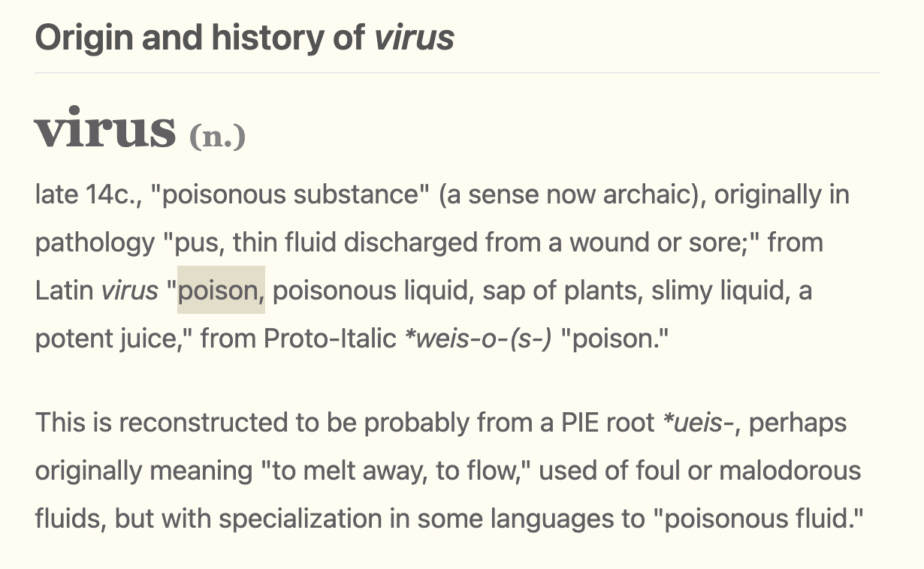Image resolution: width=924 pixels, height=569 pixels.
Task: Click the horizontal divider below the heading
Action: 457,73
